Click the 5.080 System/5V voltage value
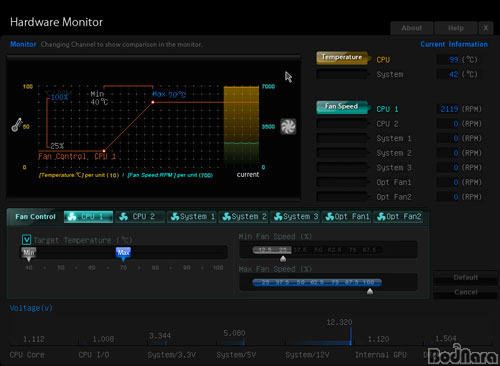 pyautogui.click(x=234, y=333)
